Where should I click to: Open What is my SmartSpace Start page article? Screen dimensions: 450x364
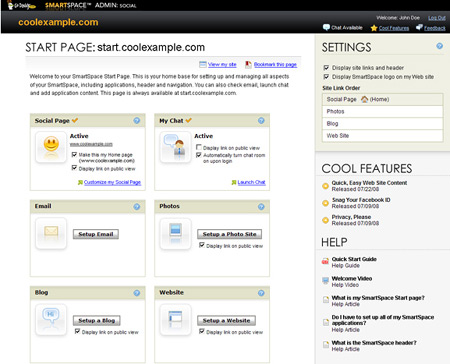(x=378, y=298)
